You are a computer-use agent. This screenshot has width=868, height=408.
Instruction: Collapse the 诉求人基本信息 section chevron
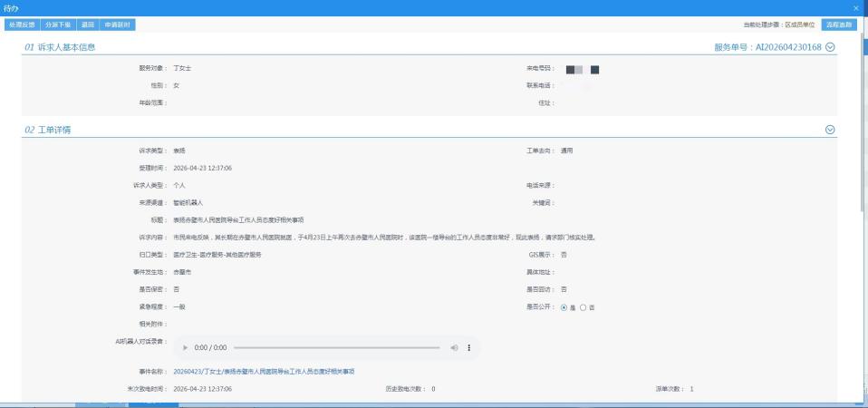pyautogui.click(x=830, y=47)
